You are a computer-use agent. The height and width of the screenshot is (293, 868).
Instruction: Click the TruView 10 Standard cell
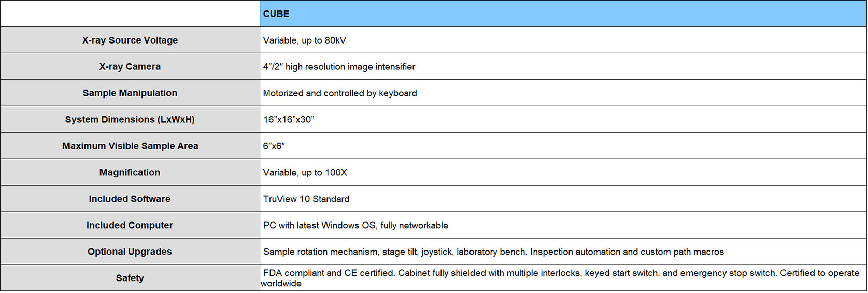(563, 199)
